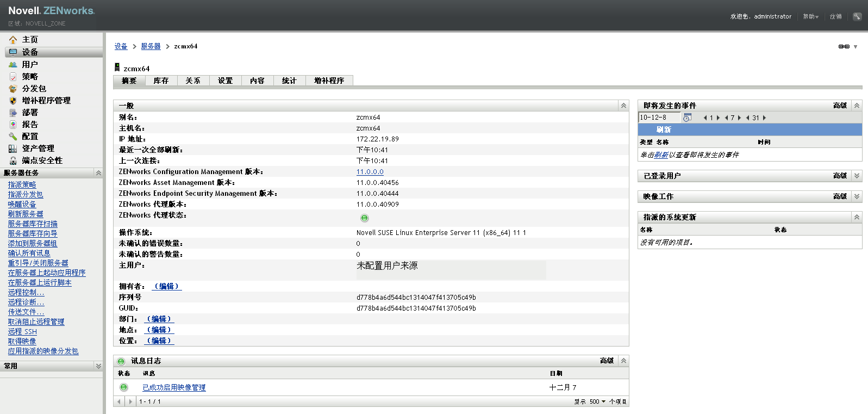Open the 帮助 help dropdown menu
The height and width of the screenshot is (414, 868).
[811, 17]
